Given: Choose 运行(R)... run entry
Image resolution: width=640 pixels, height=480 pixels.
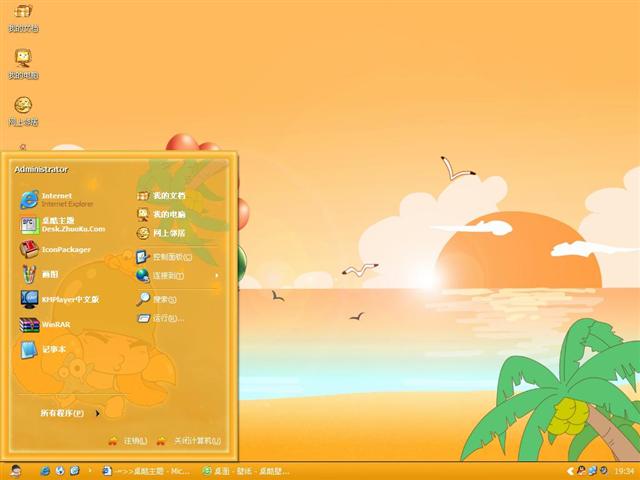Looking at the screenshot, I should pyautogui.click(x=160, y=318).
